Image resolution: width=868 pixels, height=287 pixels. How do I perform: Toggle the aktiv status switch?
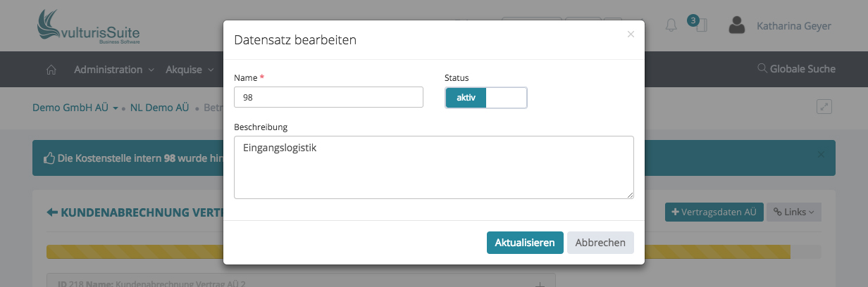click(486, 98)
